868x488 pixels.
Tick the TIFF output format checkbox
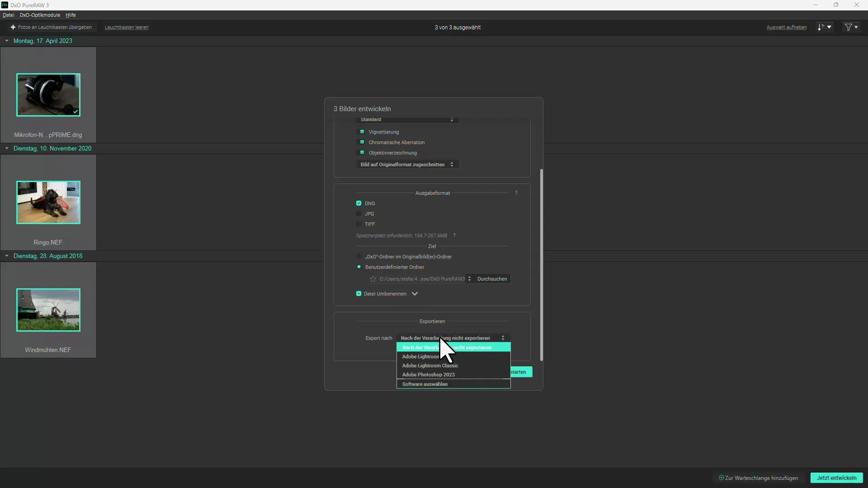359,224
